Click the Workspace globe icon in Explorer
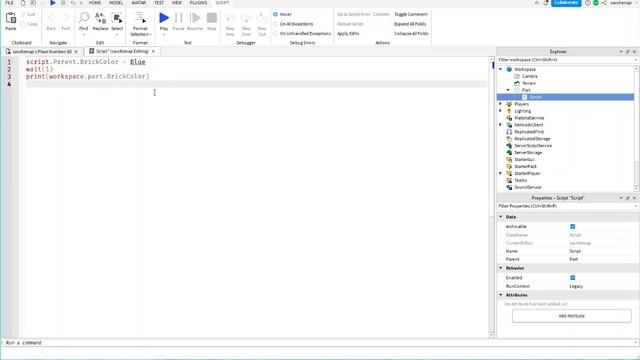 point(509,69)
